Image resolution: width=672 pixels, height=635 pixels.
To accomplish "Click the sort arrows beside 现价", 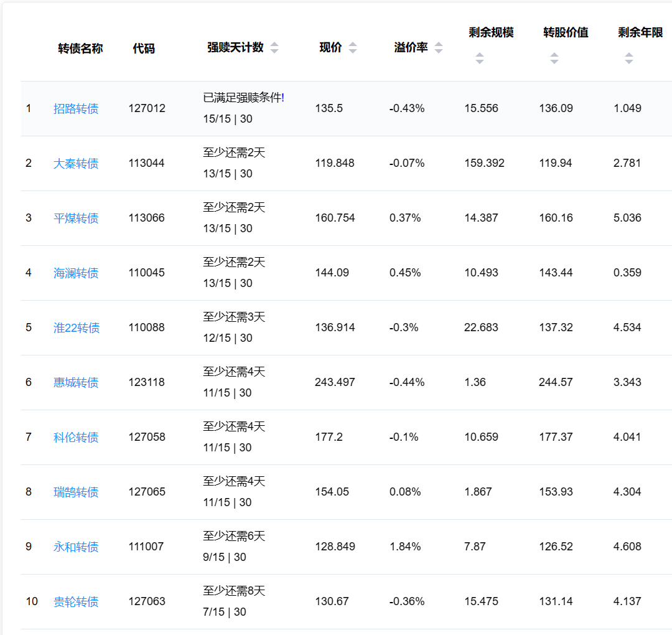I will [353, 48].
